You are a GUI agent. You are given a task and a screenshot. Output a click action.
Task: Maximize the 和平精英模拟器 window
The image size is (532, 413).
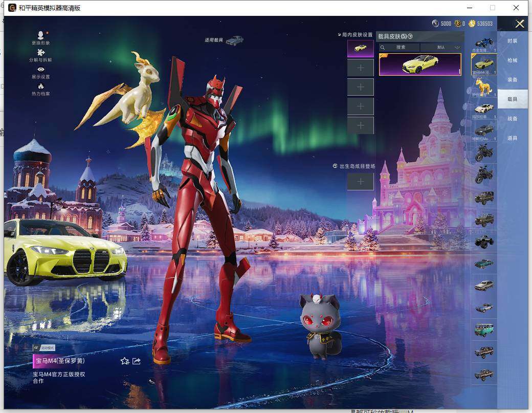(493, 8)
